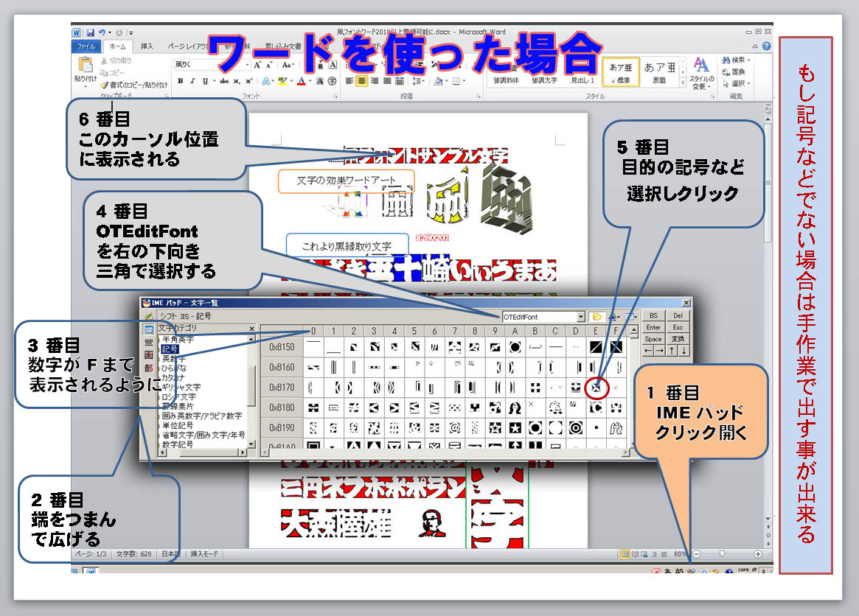This screenshot has width=859, height=616.
Task: Click the 標準 style in Styles gallery
Action: tap(621, 71)
